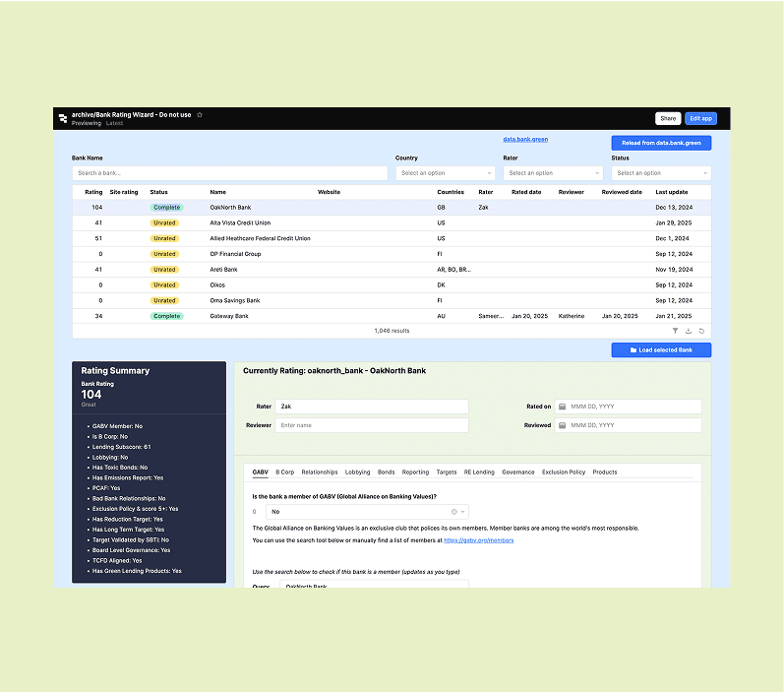Switch to the GABV tab
The image size is (784, 692).
pos(260,472)
